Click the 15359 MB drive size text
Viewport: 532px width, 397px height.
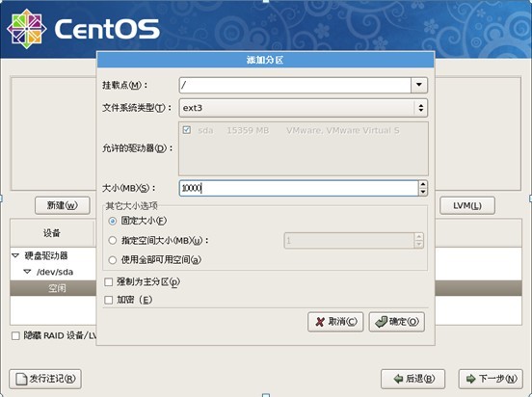pos(248,130)
